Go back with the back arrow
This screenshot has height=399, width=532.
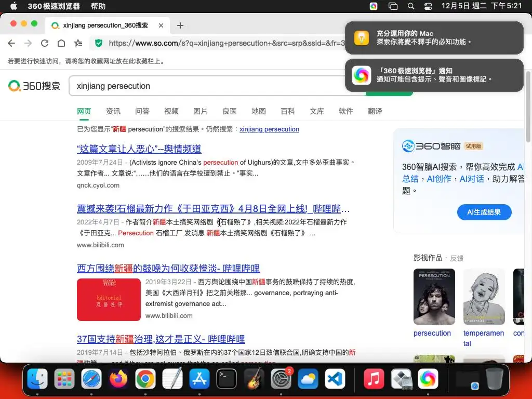(11, 43)
